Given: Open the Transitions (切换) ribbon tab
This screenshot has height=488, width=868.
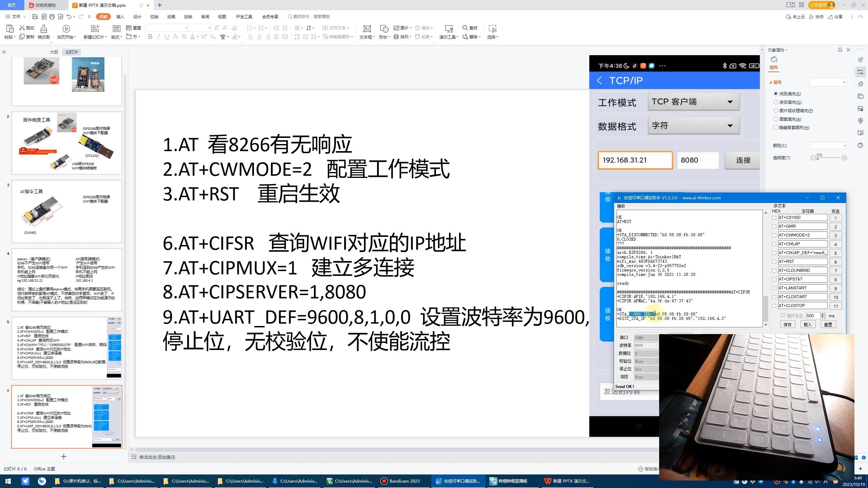Looking at the screenshot, I should [x=154, y=16].
